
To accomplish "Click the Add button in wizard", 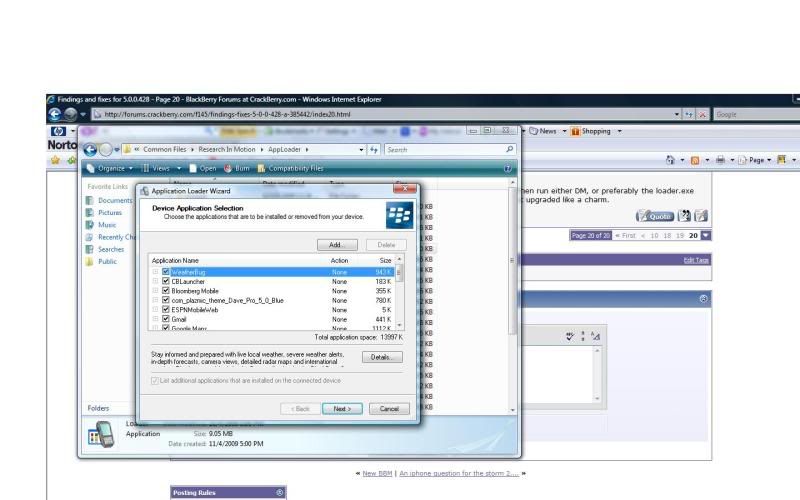I will click(x=337, y=245).
